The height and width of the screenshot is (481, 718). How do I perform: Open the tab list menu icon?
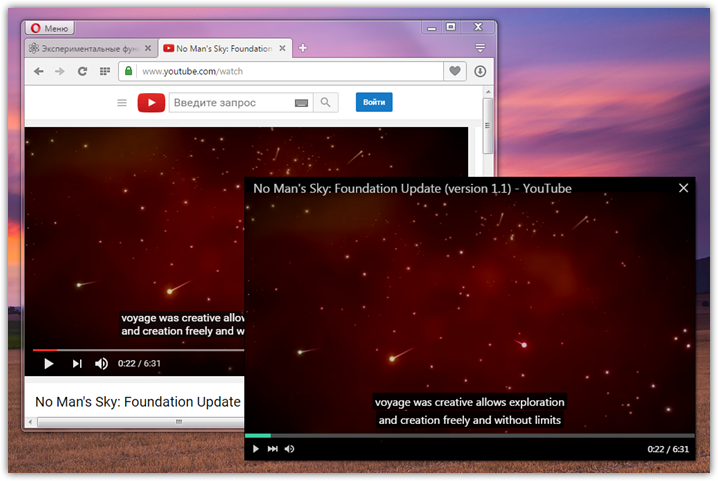coord(480,48)
